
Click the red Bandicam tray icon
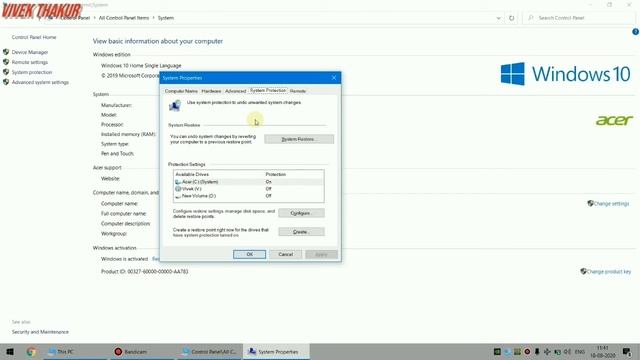click(x=527, y=351)
